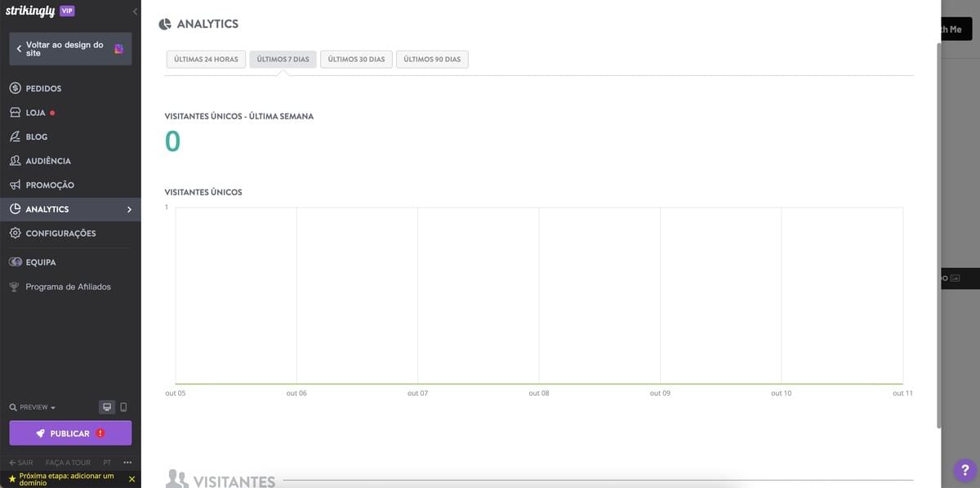Viewport: 980px width, 488px height.
Task: Click the Promoção megaphone icon
Action: [15, 185]
